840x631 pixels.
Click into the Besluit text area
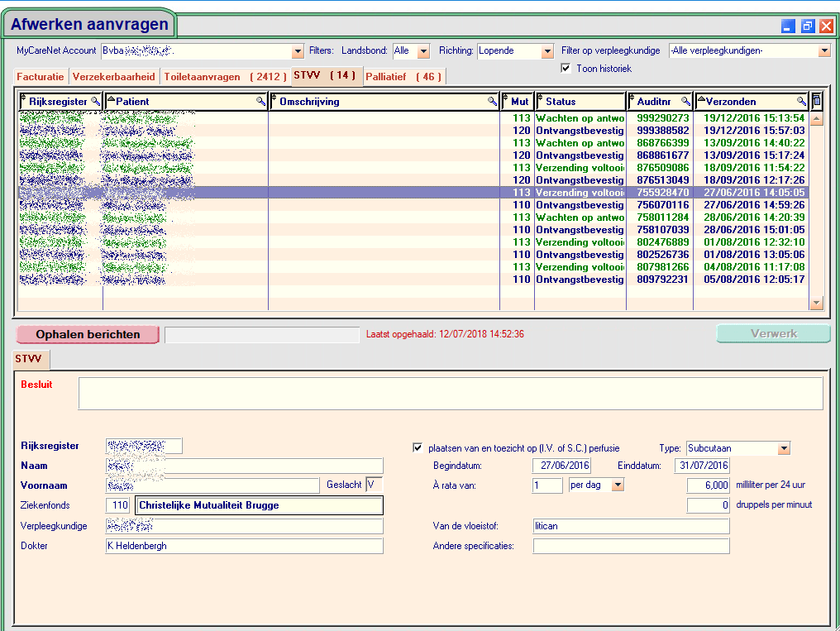tap(451, 394)
